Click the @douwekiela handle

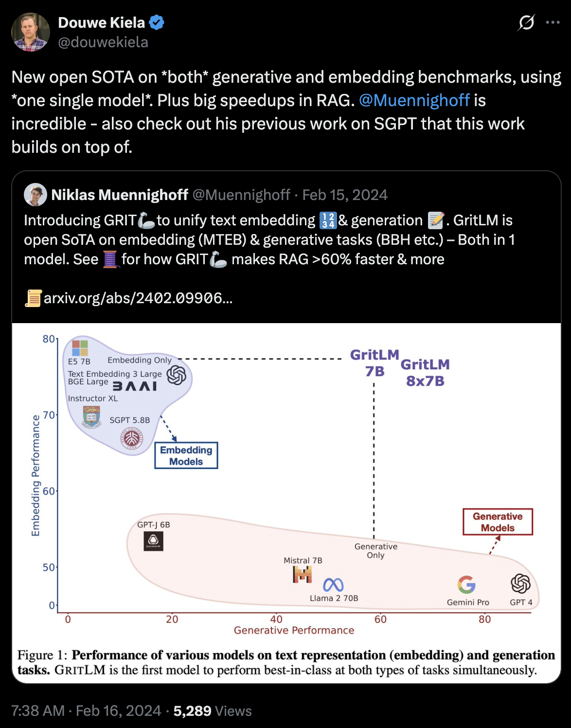103,42
